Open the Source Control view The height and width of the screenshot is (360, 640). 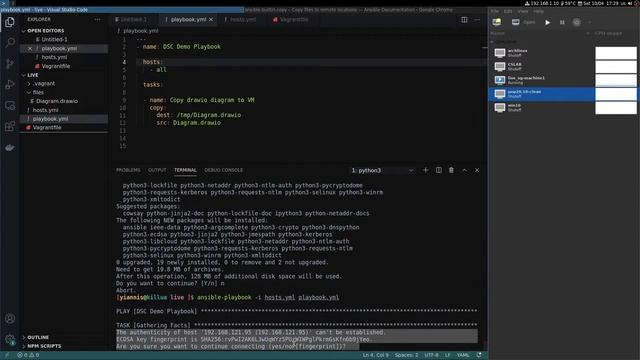click(10, 64)
